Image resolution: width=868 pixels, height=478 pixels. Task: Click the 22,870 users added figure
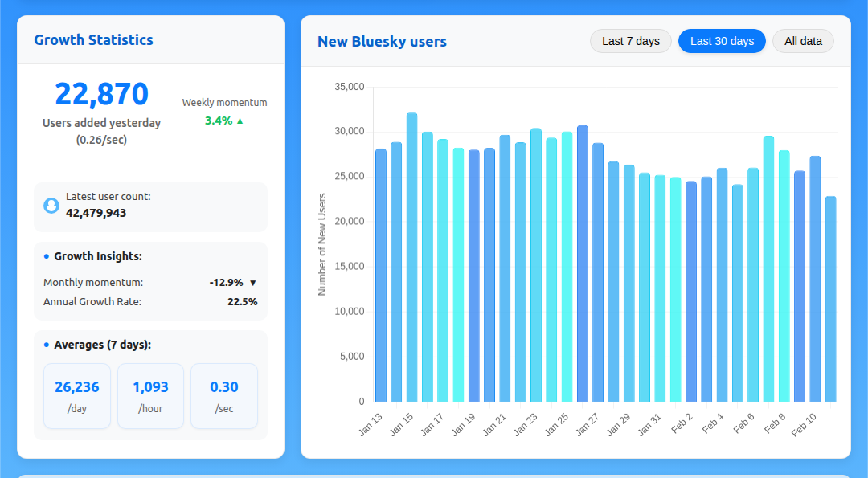(x=101, y=95)
